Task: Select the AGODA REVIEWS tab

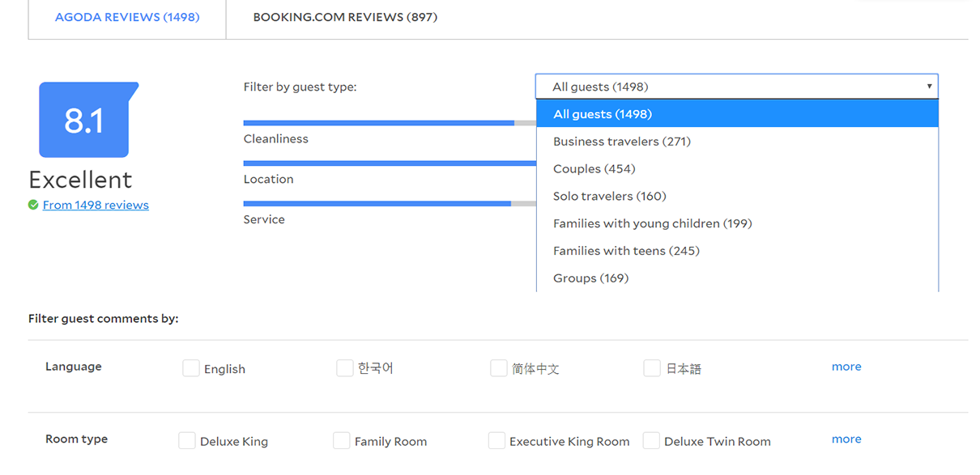Action: tap(126, 16)
